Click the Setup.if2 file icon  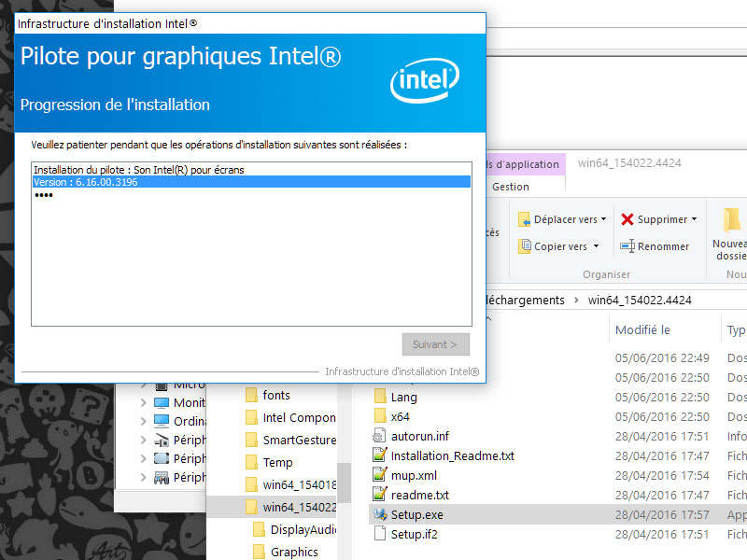380,534
